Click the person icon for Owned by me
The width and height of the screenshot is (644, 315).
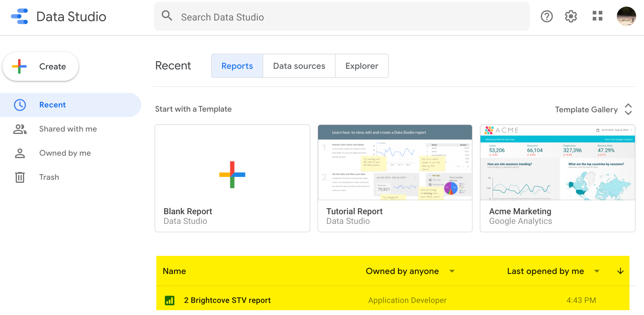click(x=20, y=153)
